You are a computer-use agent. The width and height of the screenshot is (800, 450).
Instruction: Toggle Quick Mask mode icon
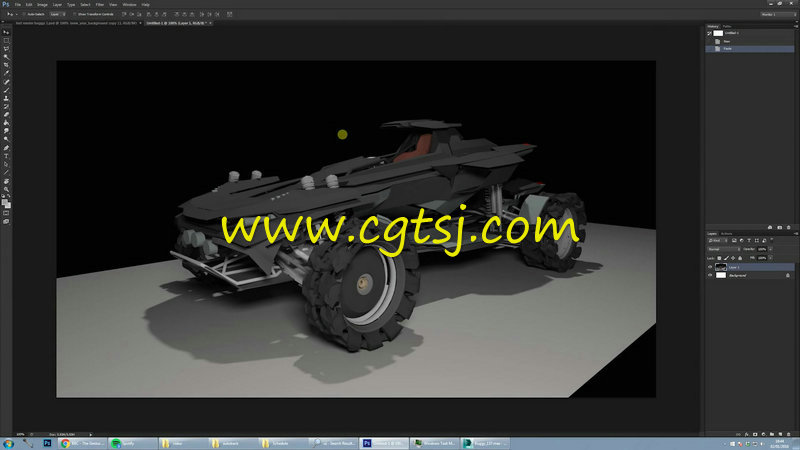click(6, 212)
